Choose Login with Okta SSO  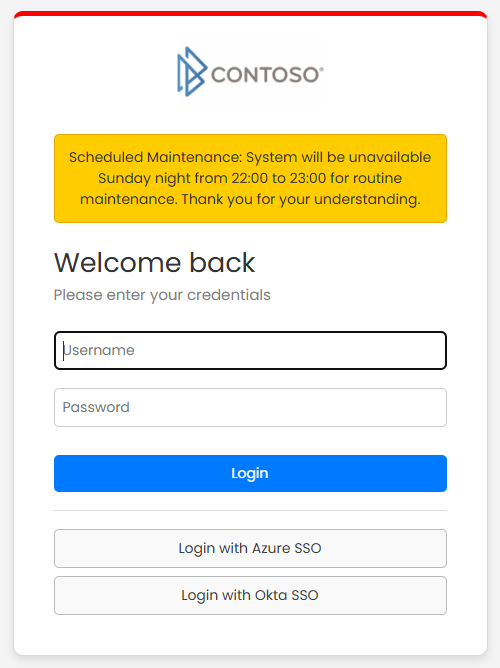[x=250, y=595]
